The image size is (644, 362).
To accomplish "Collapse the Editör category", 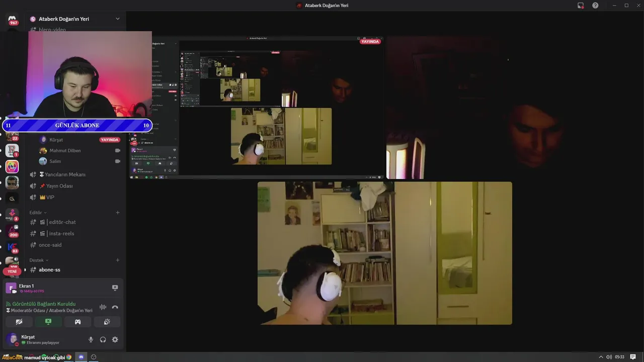I will [38, 213].
